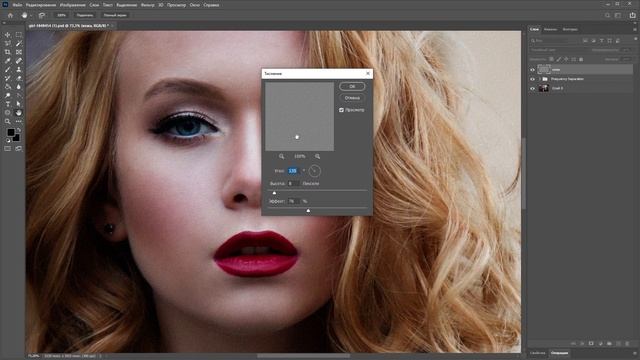This screenshot has height=360, width=640.
Task: Select the History Brush tool
Action: (x=8, y=78)
